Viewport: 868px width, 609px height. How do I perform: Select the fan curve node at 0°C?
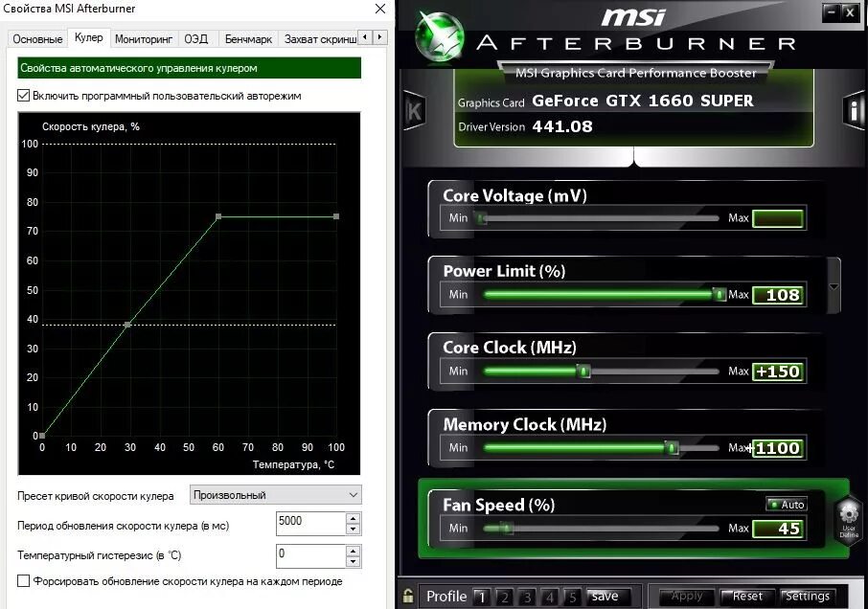tap(42, 436)
